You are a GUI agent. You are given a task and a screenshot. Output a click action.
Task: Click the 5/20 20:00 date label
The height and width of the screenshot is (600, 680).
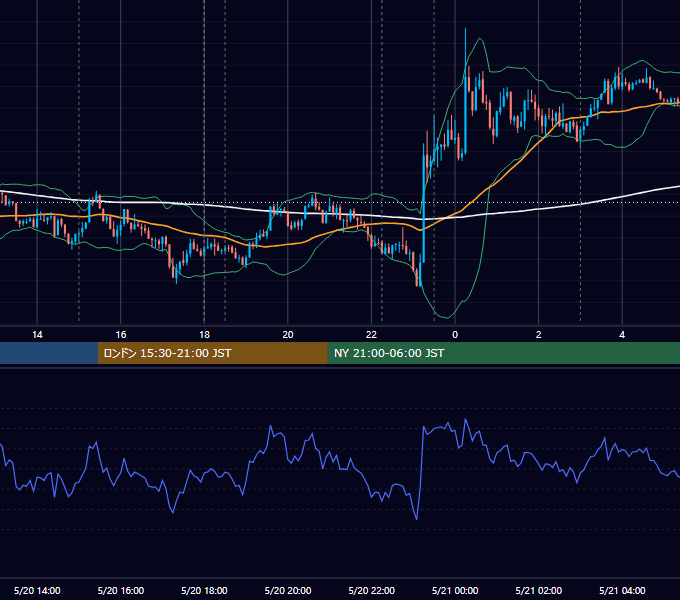click(288, 590)
